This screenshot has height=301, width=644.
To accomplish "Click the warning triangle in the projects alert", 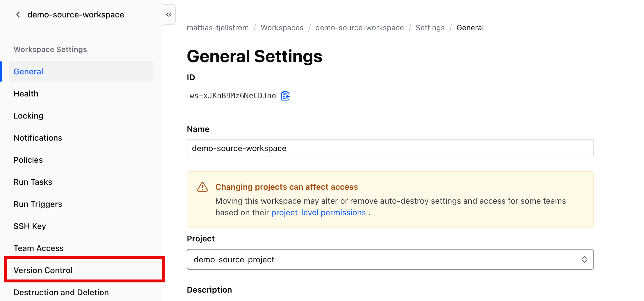I will click(x=202, y=187).
